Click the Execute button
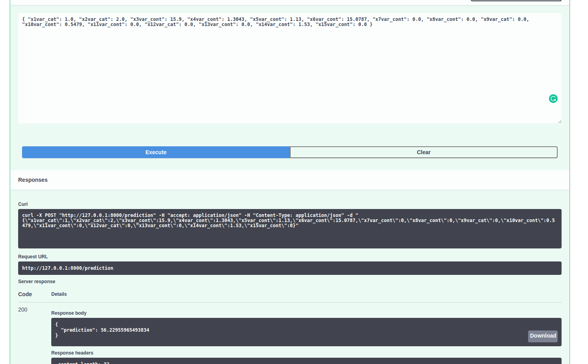This screenshot has height=364, width=588. [x=156, y=152]
